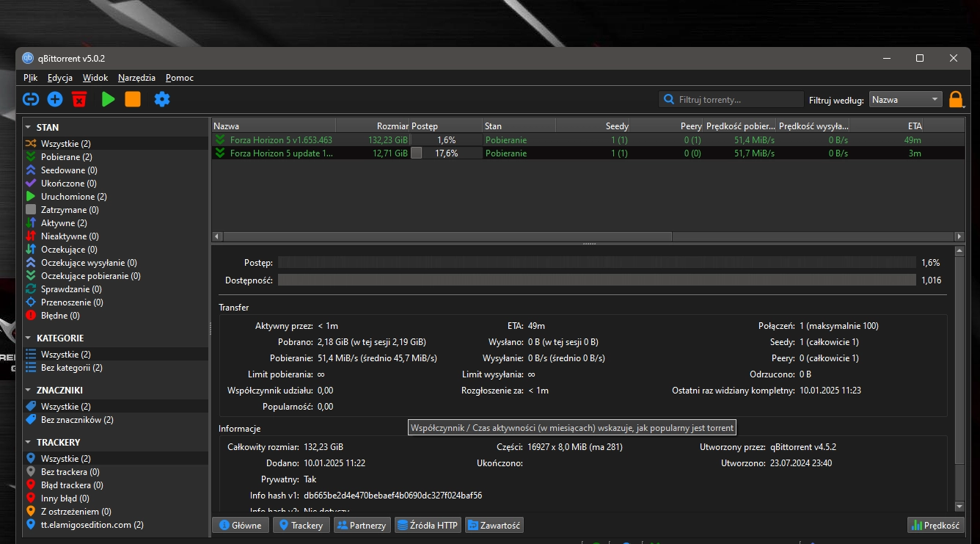Click the Dostępność availability bar

point(597,280)
